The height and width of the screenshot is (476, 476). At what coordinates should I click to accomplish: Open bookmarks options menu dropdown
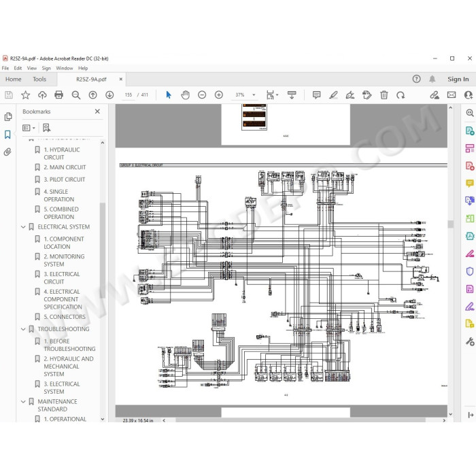(29, 128)
